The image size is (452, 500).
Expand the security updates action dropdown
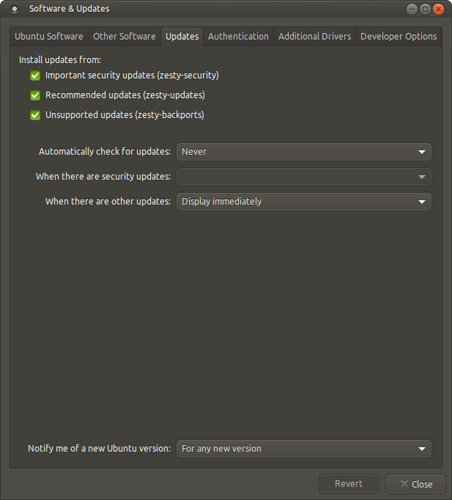coord(304,177)
